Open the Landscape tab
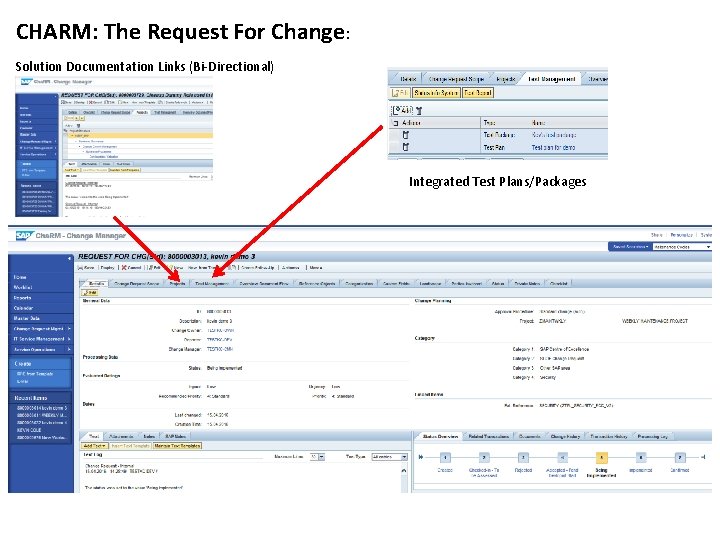 tap(430, 283)
